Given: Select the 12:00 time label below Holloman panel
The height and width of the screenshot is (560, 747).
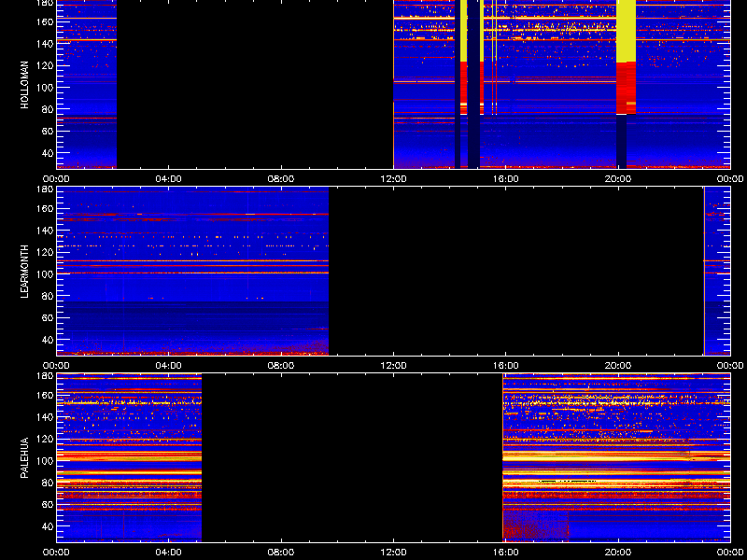Looking at the screenshot, I should coord(393,179).
